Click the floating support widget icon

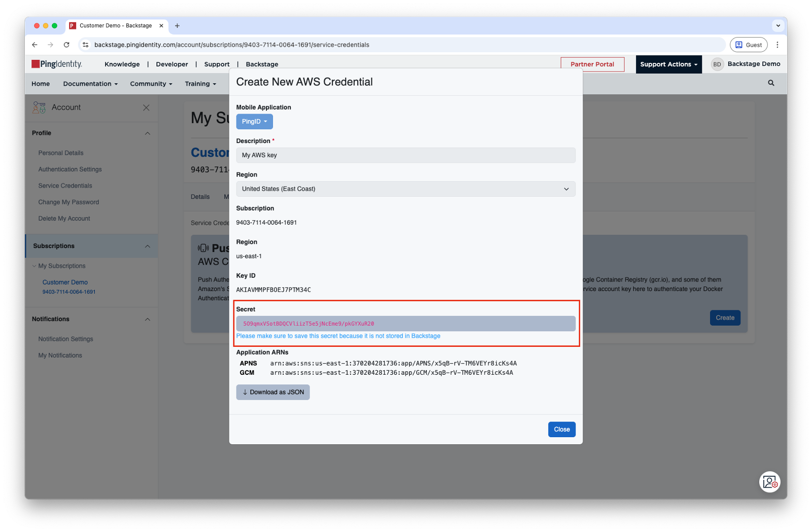tap(769, 482)
